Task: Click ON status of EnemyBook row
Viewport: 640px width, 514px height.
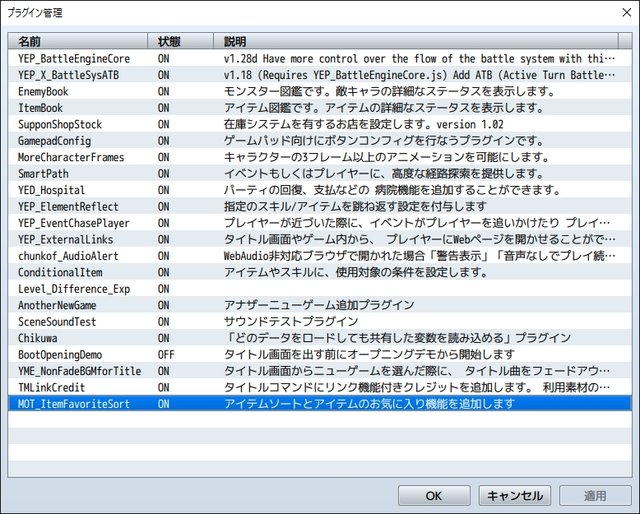Action: click(x=164, y=91)
